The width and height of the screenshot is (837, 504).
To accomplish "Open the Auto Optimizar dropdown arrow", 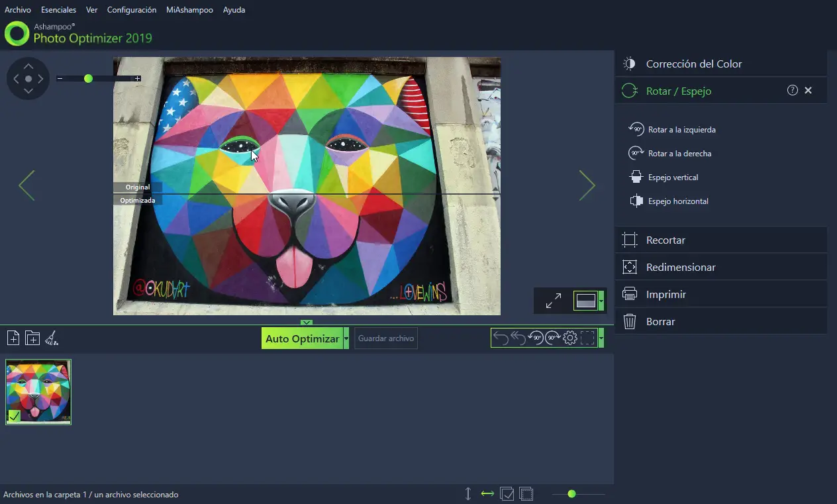I will click(346, 338).
